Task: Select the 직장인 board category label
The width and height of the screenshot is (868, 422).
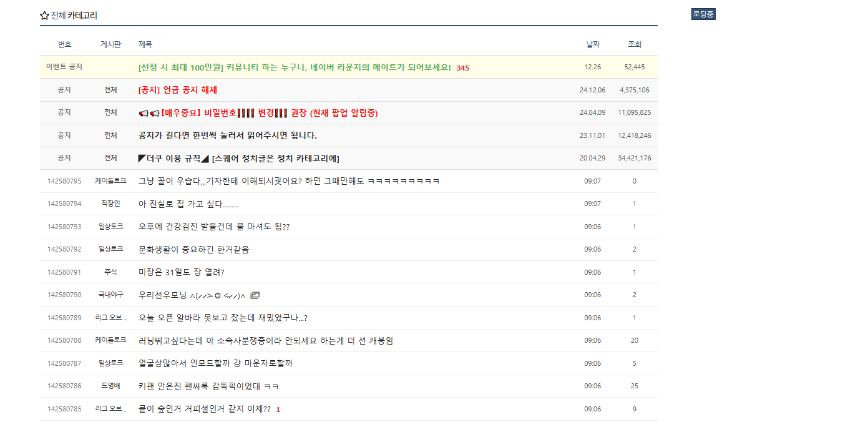Action: coord(110,204)
